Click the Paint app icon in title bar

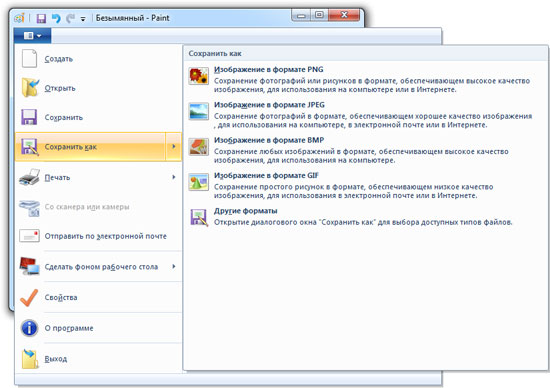tap(19, 18)
